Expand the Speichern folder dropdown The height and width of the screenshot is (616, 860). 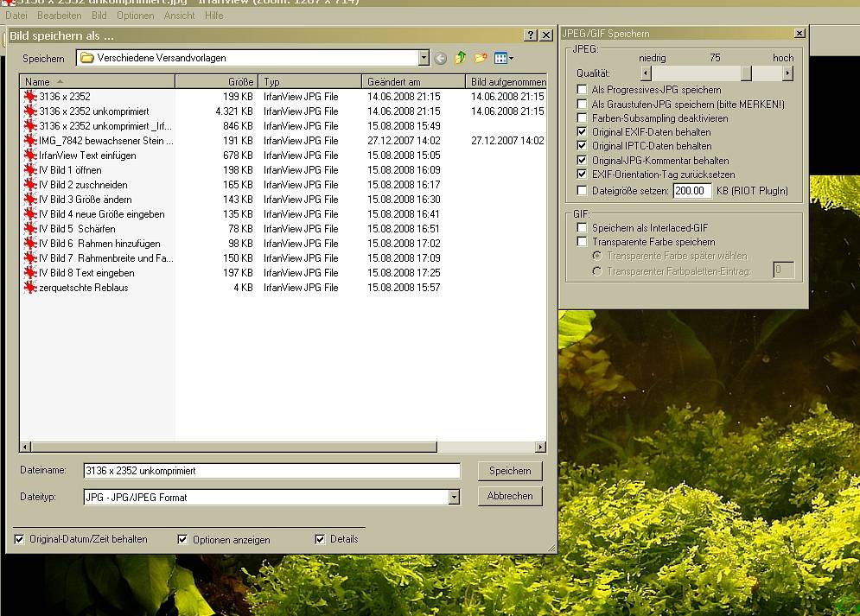point(424,59)
